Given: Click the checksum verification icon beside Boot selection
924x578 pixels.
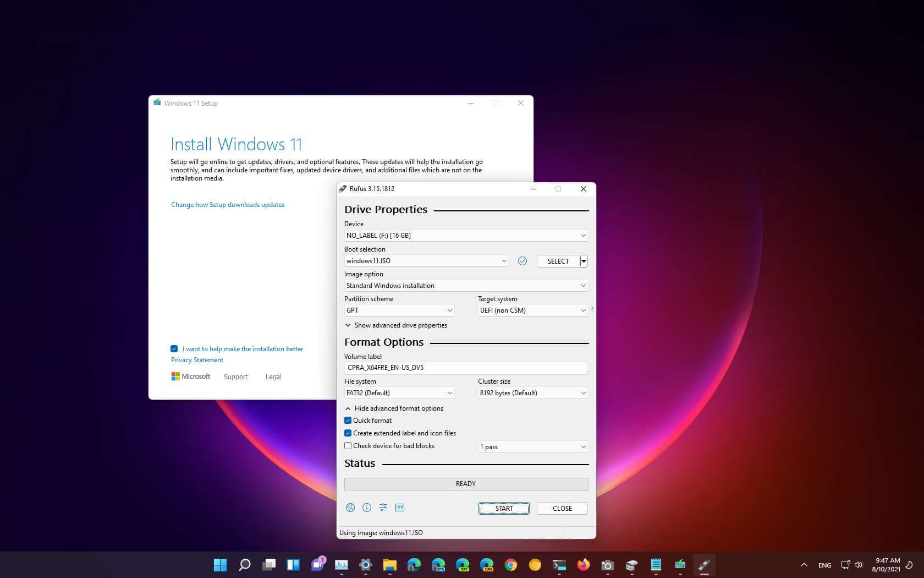Looking at the screenshot, I should (x=522, y=261).
